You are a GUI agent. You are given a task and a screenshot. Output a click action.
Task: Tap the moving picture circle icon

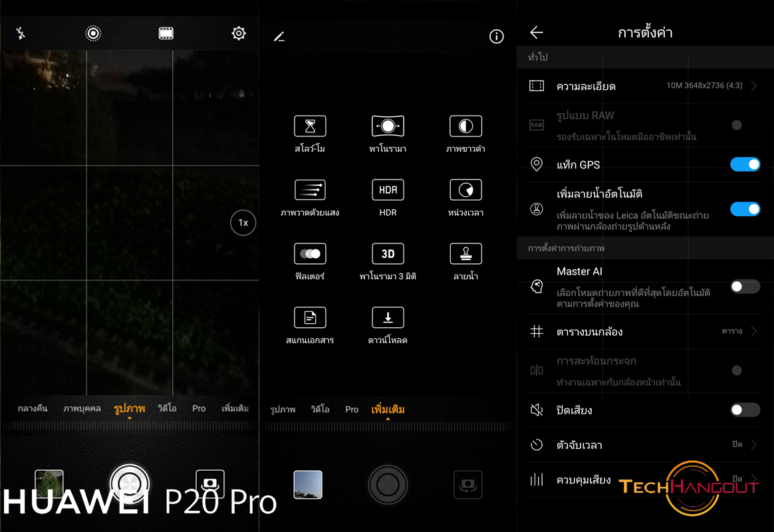tap(93, 33)
